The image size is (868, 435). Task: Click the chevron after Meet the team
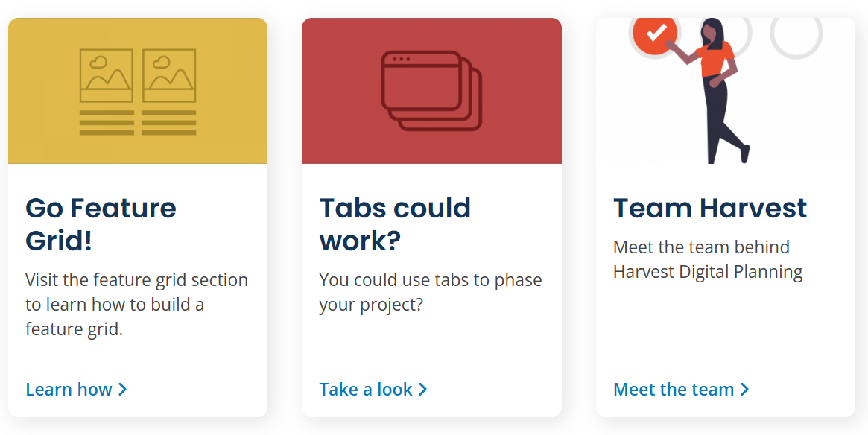tap(745, 389)
